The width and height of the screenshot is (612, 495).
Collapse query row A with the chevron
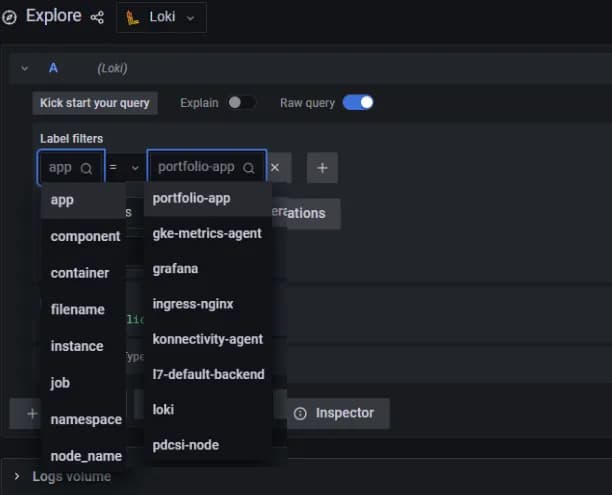[x=25, y=69]
